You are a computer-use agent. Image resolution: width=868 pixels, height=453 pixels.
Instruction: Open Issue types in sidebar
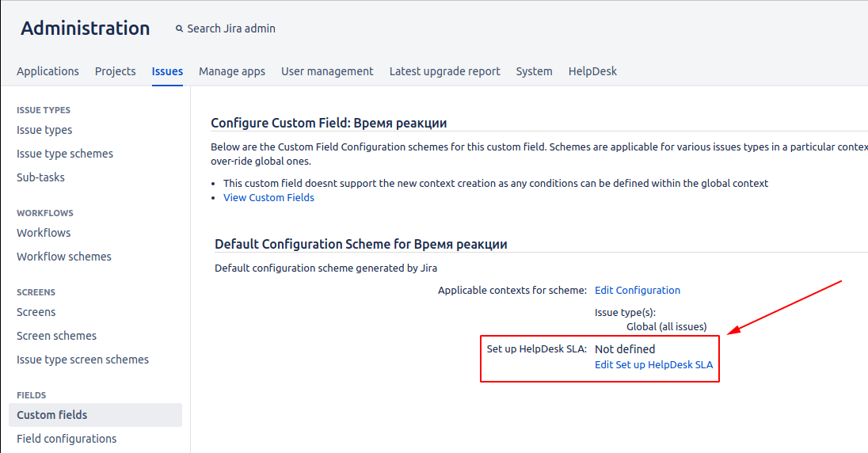[x=44, y=130]
